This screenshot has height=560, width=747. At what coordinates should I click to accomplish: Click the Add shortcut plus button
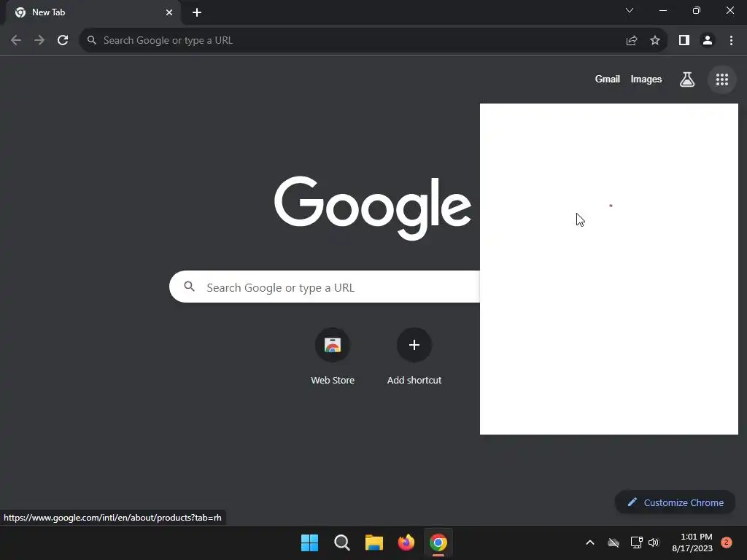pyautogui.click(x=414, y=345)
